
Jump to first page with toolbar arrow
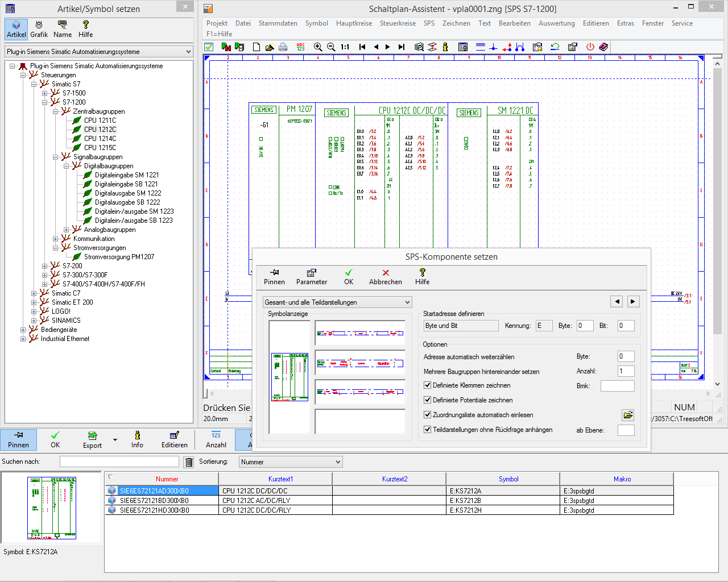(x=362, y=47)
